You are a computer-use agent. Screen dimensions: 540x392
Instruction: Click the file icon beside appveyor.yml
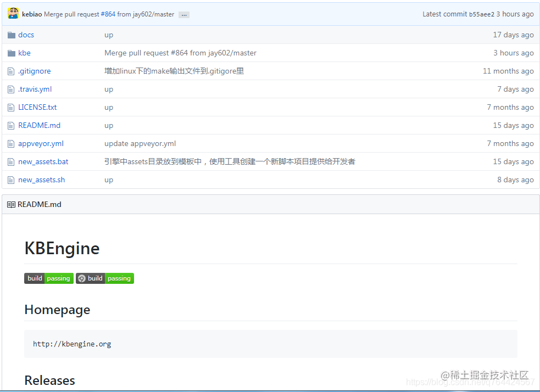10,143
